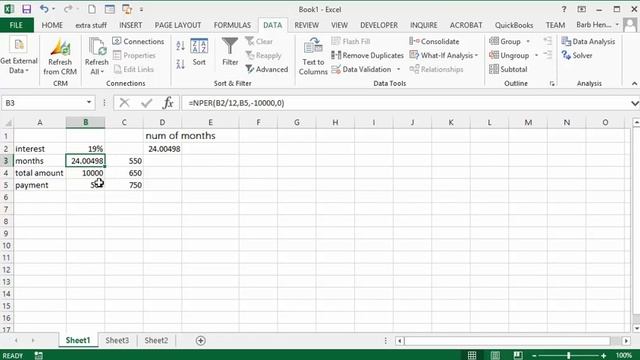Select all cells corner button
This screenshot has width=640, height=360.
pyautogui.click(x=7, y=122)
